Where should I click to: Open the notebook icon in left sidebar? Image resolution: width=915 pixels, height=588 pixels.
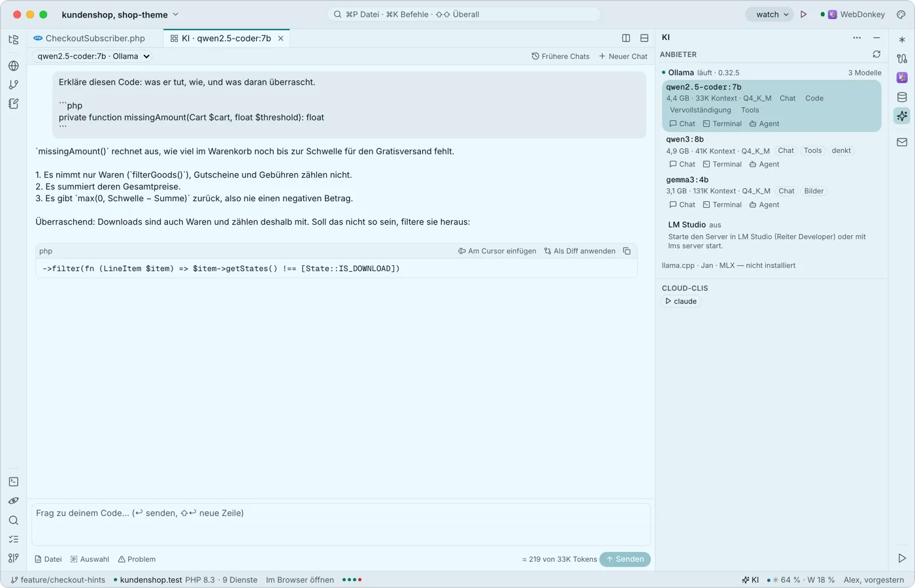pyautogui.click(x=14, y=103)
